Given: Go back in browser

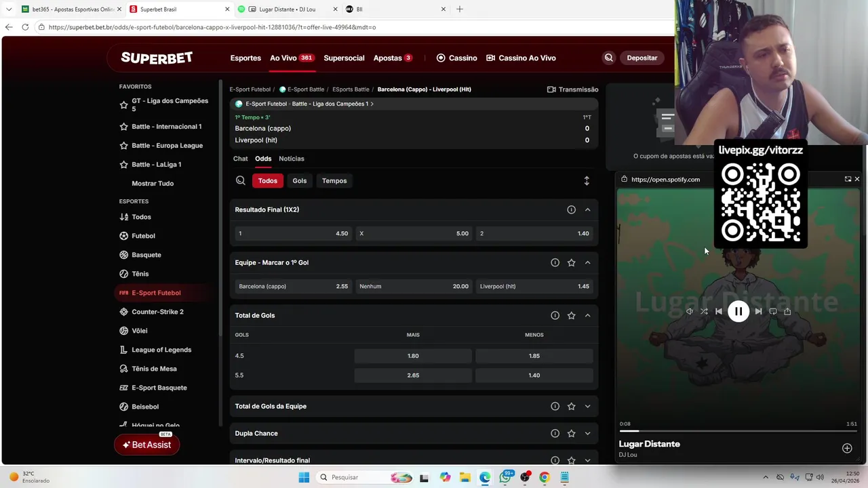Looking at the screenshot, I should [8, 27].
